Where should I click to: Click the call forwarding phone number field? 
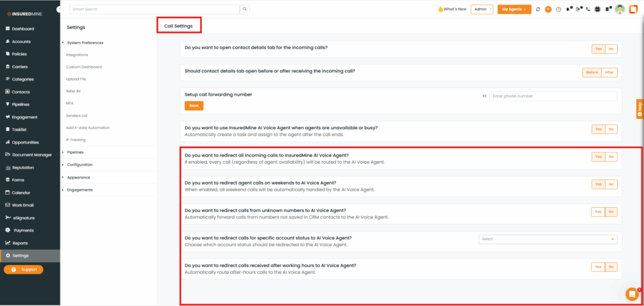552,96
